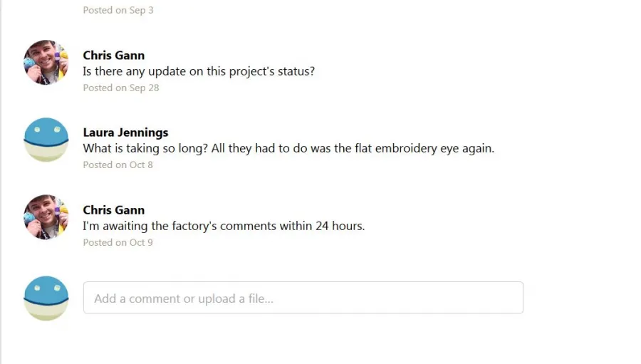The image size is (641, 364).
Task: Open Chris Gann's name on the Sep 28 comment
Action: tap(113, 56)
